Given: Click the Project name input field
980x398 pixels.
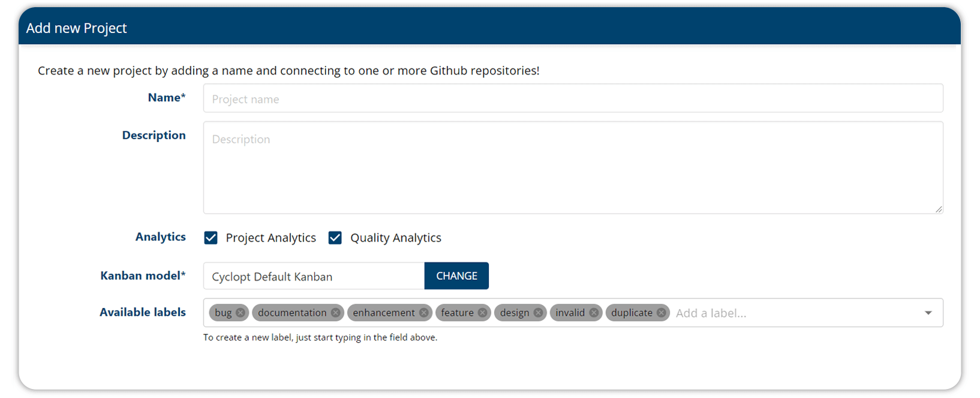Looking at the screenshot, I should click(573, 99).
